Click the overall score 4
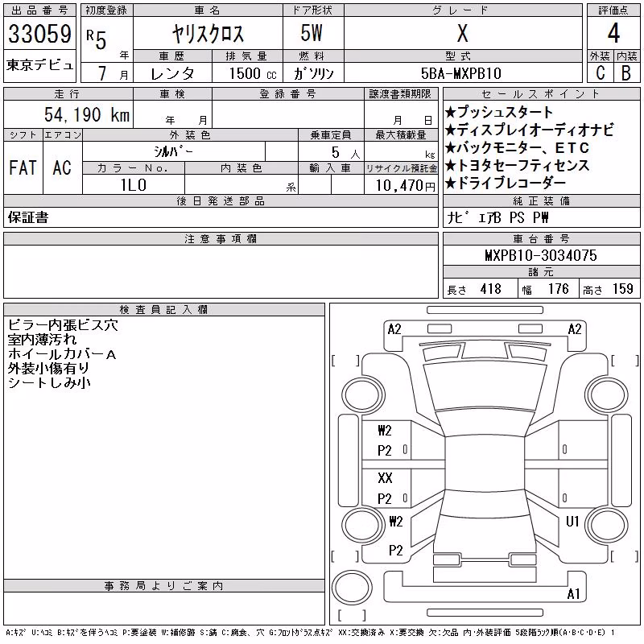The height and width of the screenshot is (644, 644). tap(613, 33)
